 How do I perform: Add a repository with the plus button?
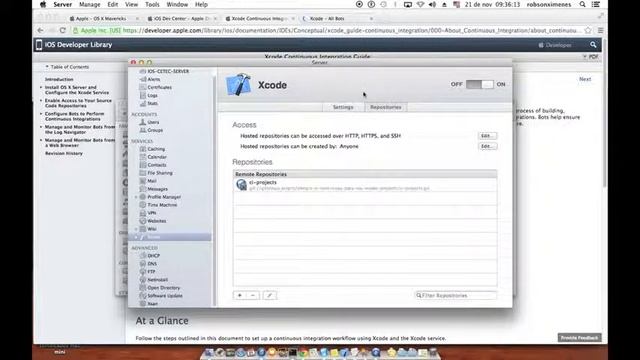[240, 296]
